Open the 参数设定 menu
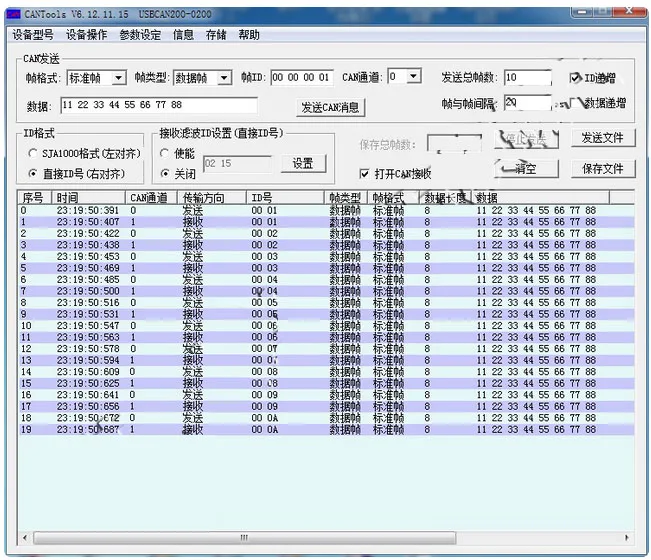 tap(140, 35)
